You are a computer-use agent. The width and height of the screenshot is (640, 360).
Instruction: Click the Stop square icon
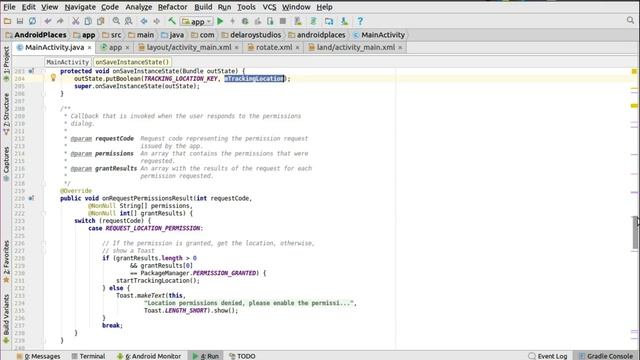[282, 21]
